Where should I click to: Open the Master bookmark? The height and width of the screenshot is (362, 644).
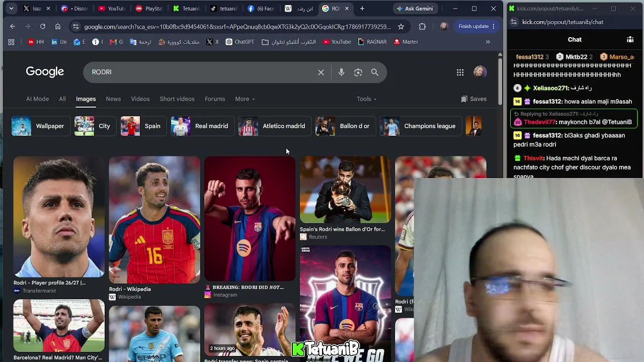pyautogui.click(x=406, y=42)
